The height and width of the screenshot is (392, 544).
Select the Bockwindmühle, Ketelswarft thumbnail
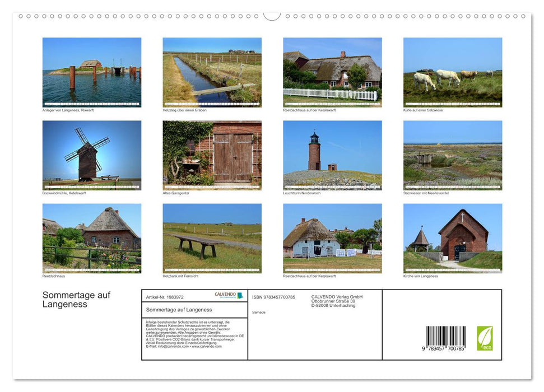(92, 155)
